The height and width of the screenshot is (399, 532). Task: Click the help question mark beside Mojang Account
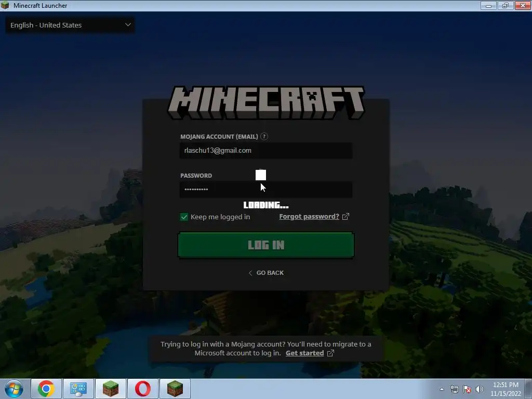pyautogui.click(x=264, y=137)
